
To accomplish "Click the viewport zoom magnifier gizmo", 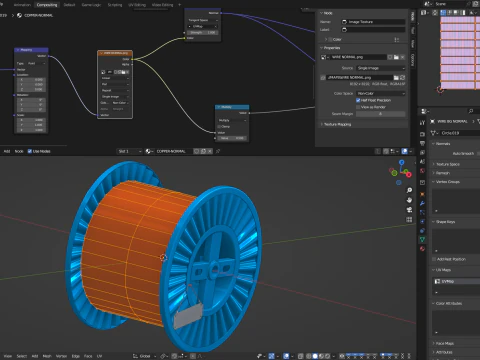I will pos(409,190).
